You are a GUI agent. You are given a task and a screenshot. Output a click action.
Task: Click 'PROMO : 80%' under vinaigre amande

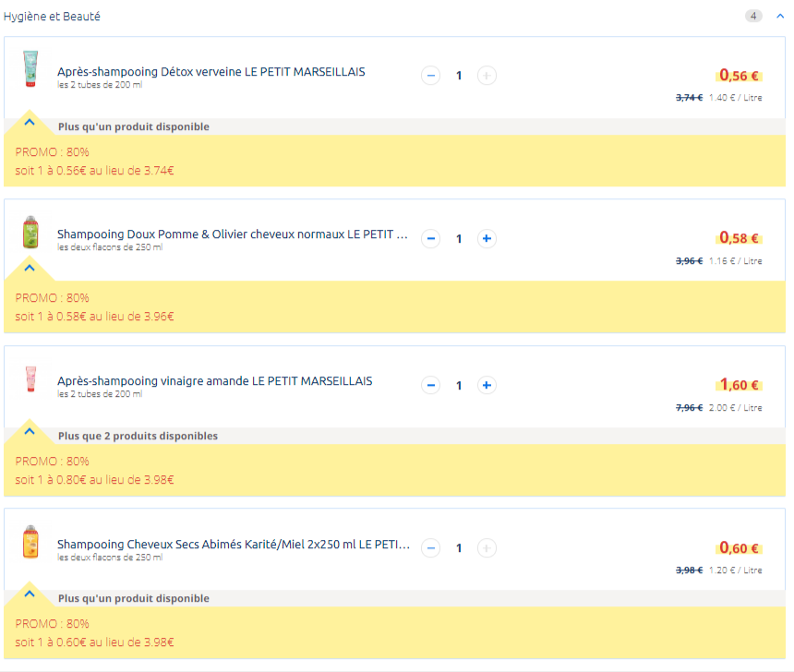point(52,462)
